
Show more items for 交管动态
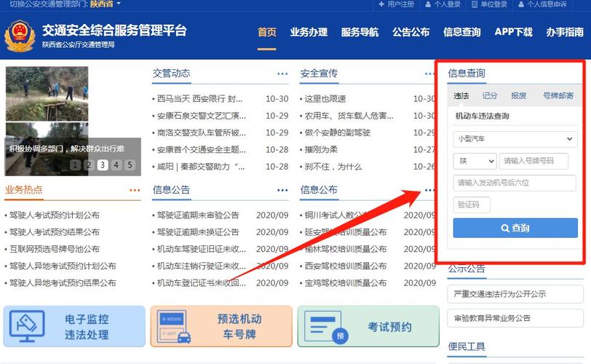pyautogui.click(x=282, y=74)
